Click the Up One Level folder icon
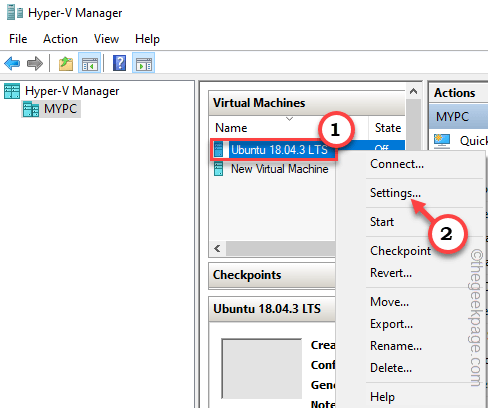The height and width of the screenshot is (408, 488). [x=66, y=63]
